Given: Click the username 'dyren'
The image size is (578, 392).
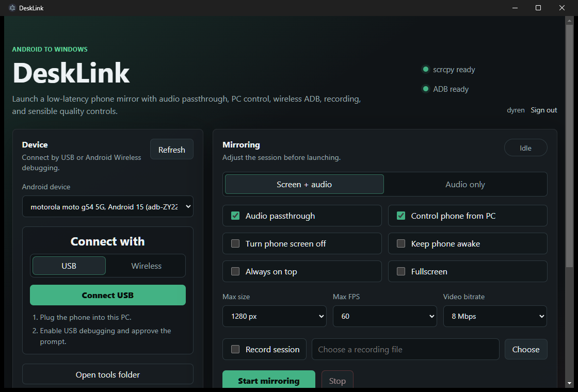Looking at the screenshot, I should [516, 110].
